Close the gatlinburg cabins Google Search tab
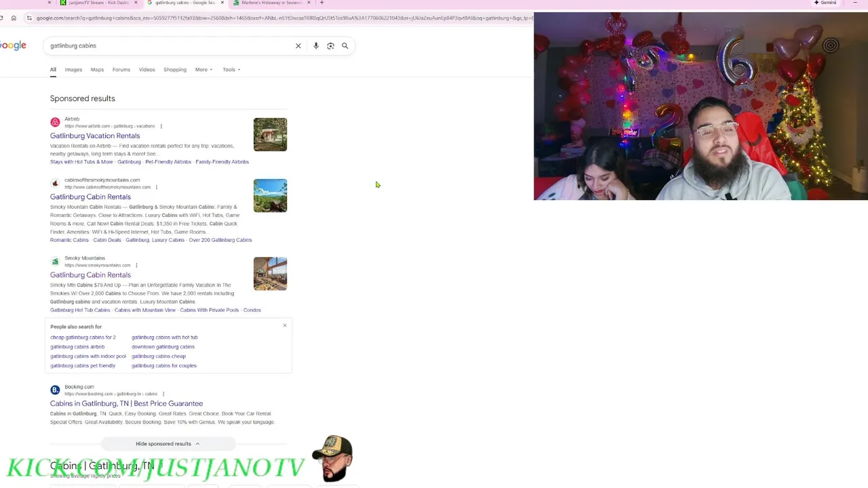Image resolution: width=868 pixels, height=488 pixels. click(222, 3)
